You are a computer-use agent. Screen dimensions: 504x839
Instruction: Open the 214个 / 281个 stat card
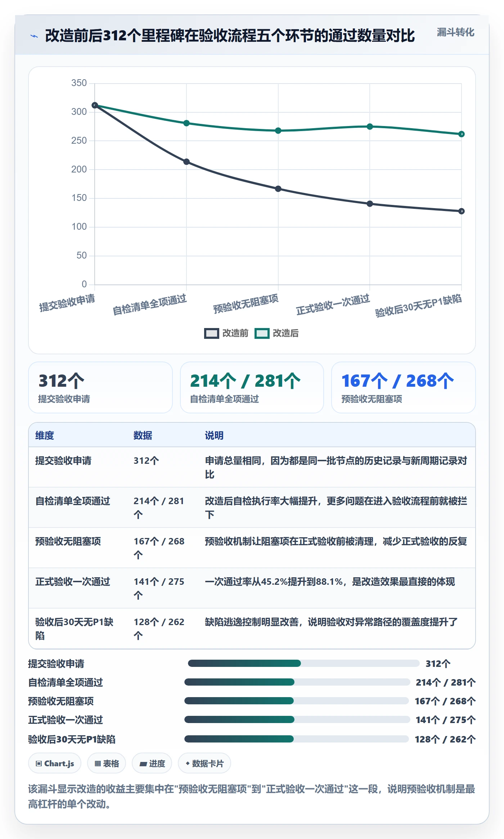(252, 387)
